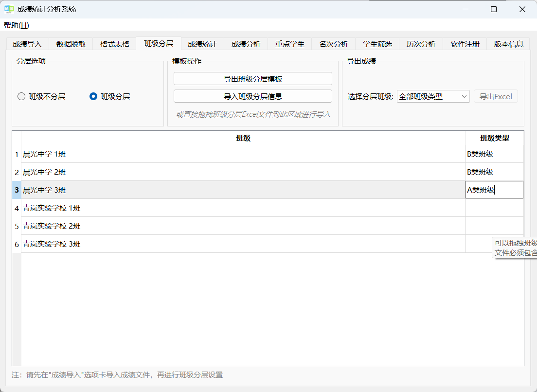Open the 成绩统计 tab
This screenshot has height=392, width=537.
pos(202,44)
